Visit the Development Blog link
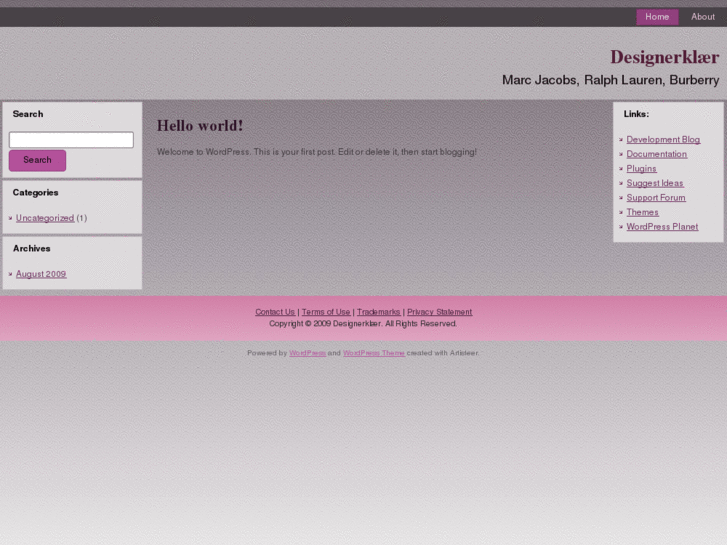The width and height of the screenshot is (727, 545). pos(663,140)
